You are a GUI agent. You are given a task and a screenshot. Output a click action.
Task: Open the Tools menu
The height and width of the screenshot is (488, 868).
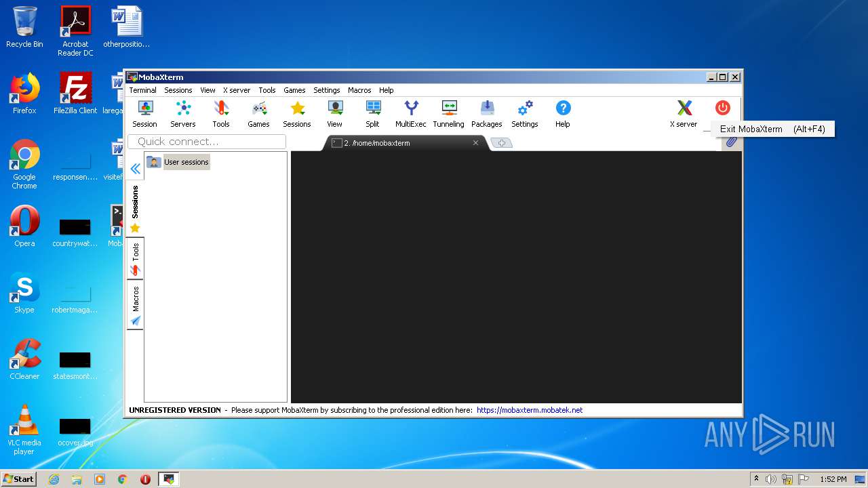pyautogui.click(x=267, y=90)
